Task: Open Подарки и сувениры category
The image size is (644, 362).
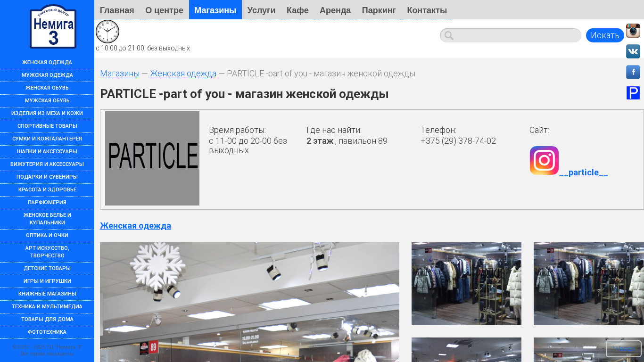Action: [47, 177]
